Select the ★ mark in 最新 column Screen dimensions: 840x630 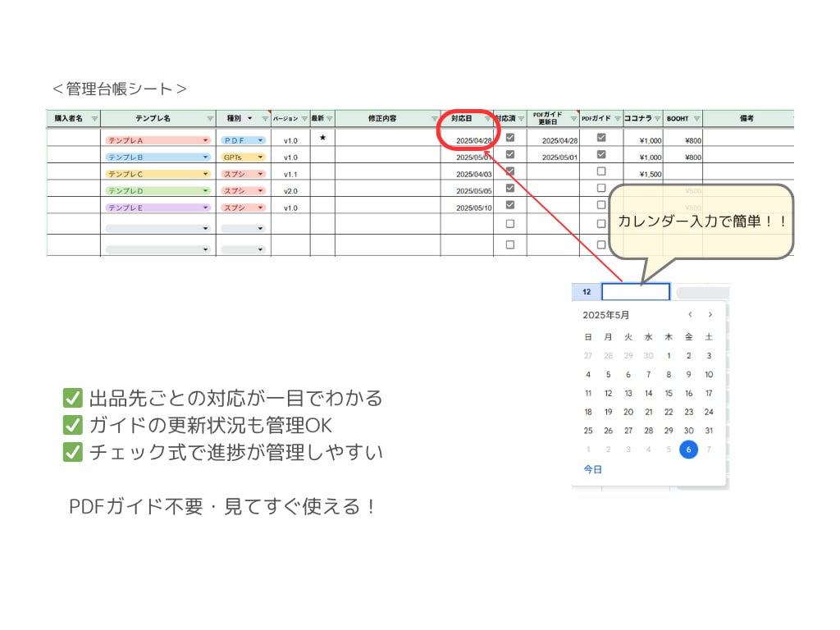(x=322, y=138)
